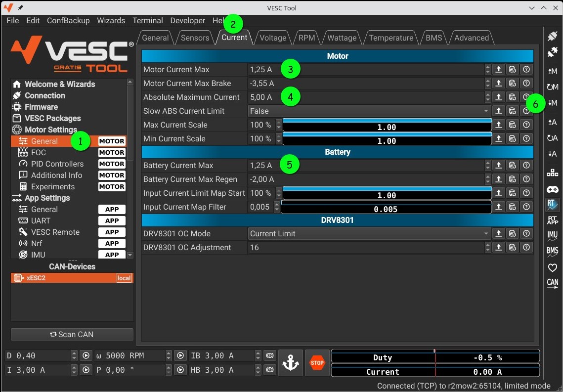Switch to the Voltage tab
Screen dimensions: 563x392
[x=273, y=38]
